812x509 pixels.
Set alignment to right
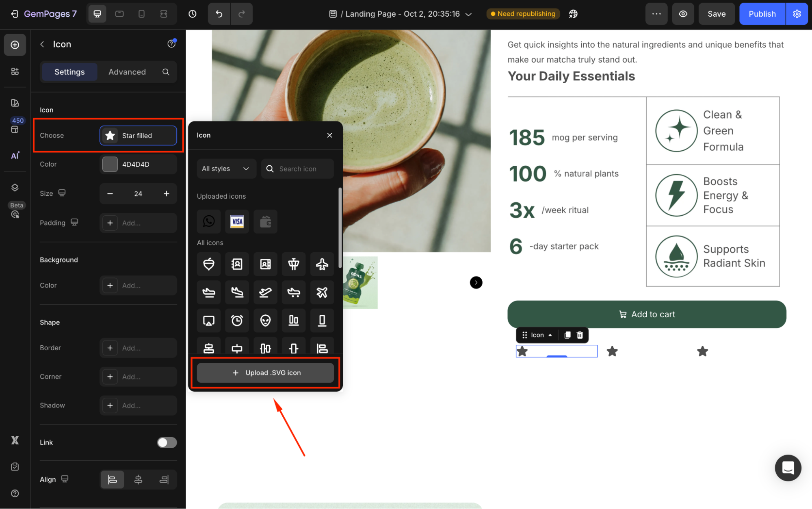164,480
